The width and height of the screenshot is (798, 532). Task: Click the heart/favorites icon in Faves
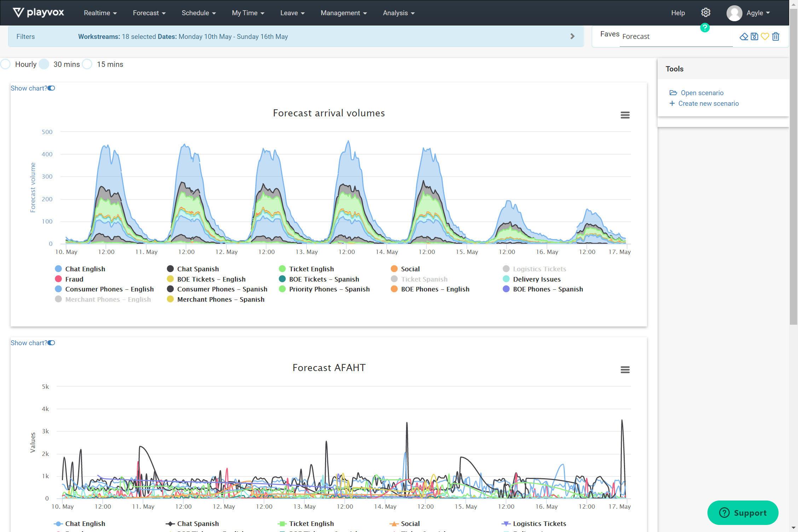coord(765,37)
